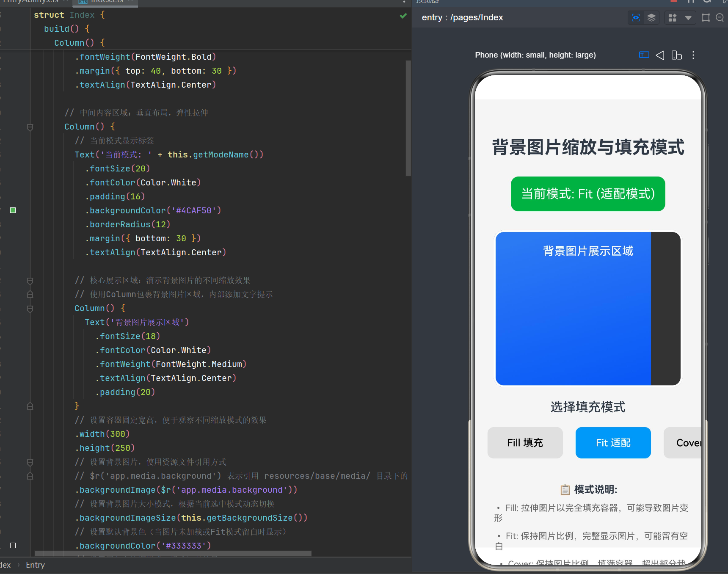Click the .margin({ bottom: 30 }) code line

(x=143, y=238)
